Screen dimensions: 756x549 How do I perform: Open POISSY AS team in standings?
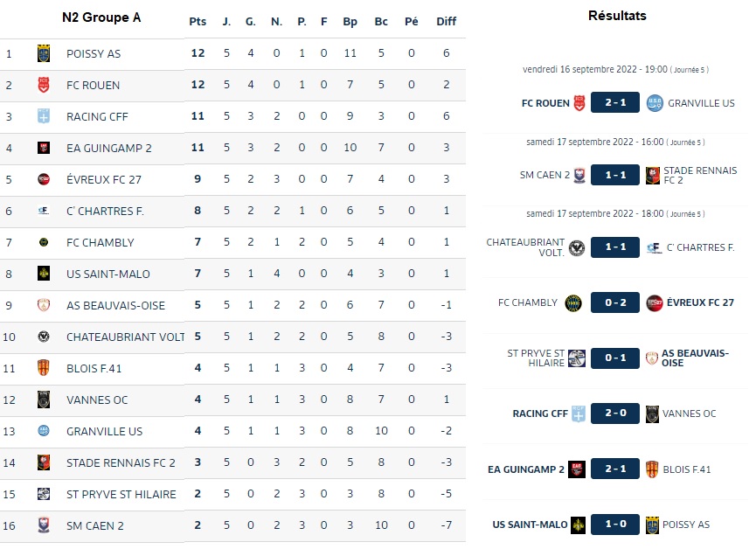94,54
